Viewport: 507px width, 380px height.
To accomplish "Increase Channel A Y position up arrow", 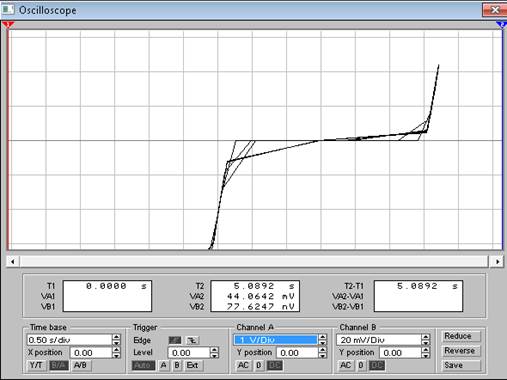I will pos(323,350).
